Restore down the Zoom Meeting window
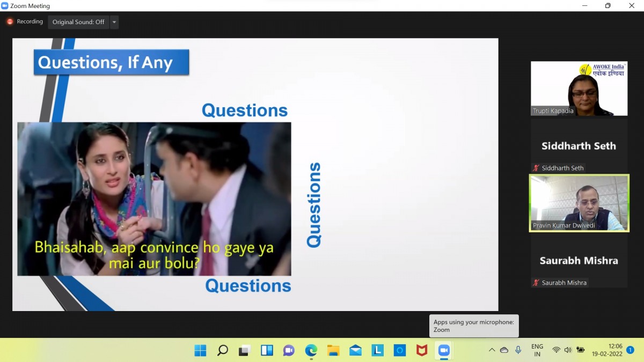 (x=608, y=6)
